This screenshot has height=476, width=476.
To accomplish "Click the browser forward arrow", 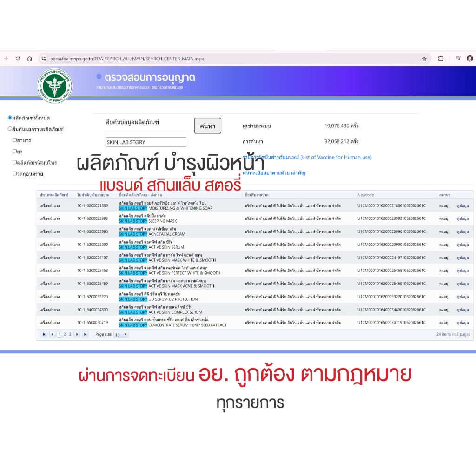I will [x=6, y=59].
